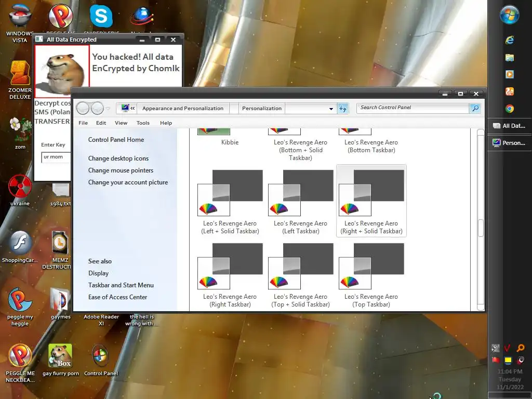The image size is (532, 399).
Task: Open the ZOOMER DELUXE desktop icon
Action: pyautogui.click(x=20, y=80)
